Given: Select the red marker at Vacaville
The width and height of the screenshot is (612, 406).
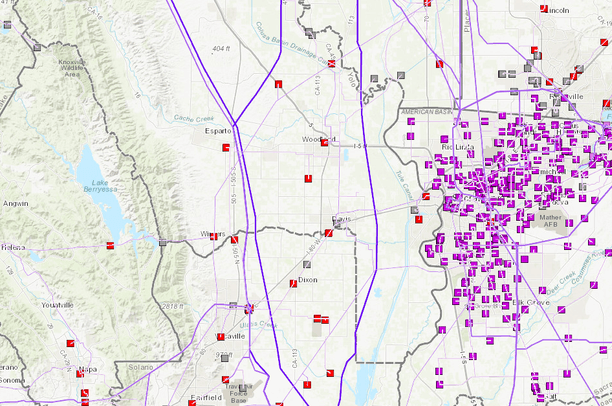Looking at the screenshot, I should [x=221, y=337].
